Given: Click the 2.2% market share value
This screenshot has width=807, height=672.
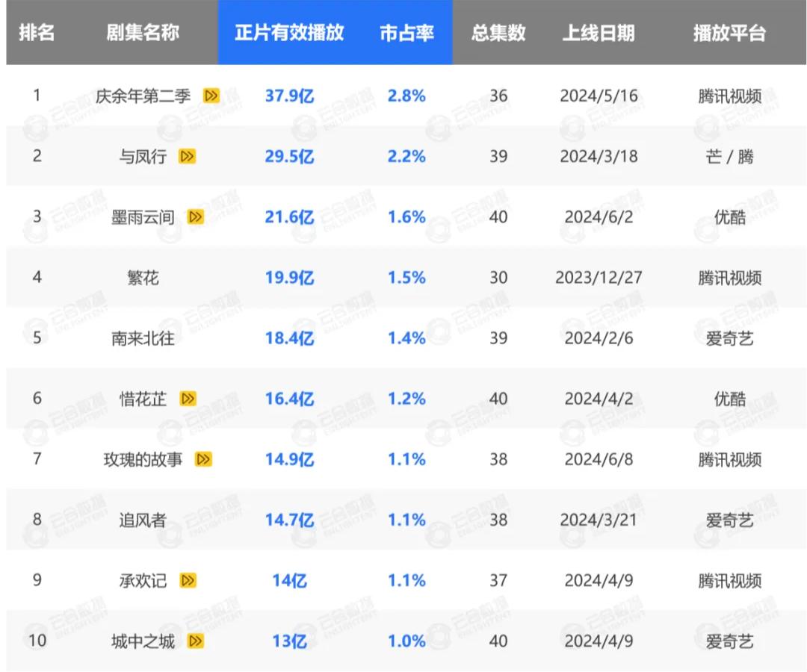Looking at the screenshot, I should [x=406, y=157].
